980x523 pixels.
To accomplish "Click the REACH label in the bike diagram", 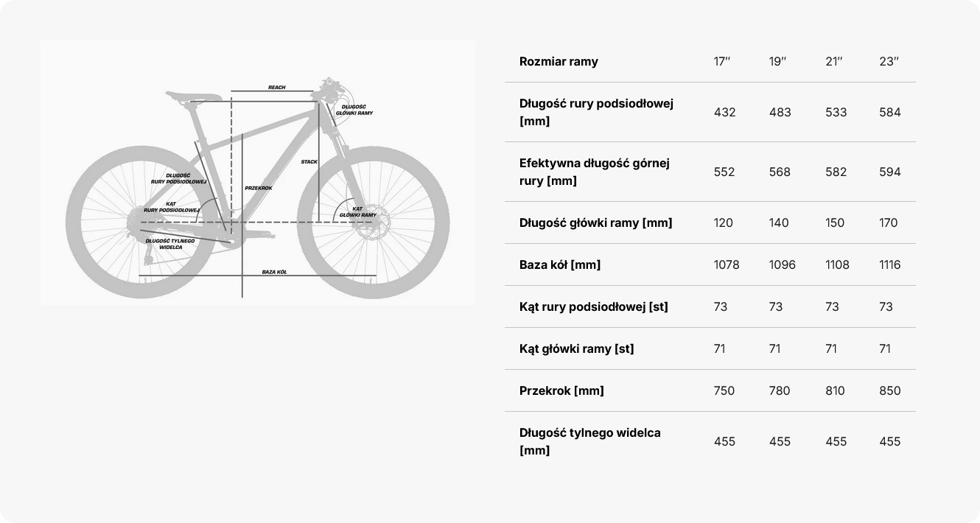I will [276, 88].
